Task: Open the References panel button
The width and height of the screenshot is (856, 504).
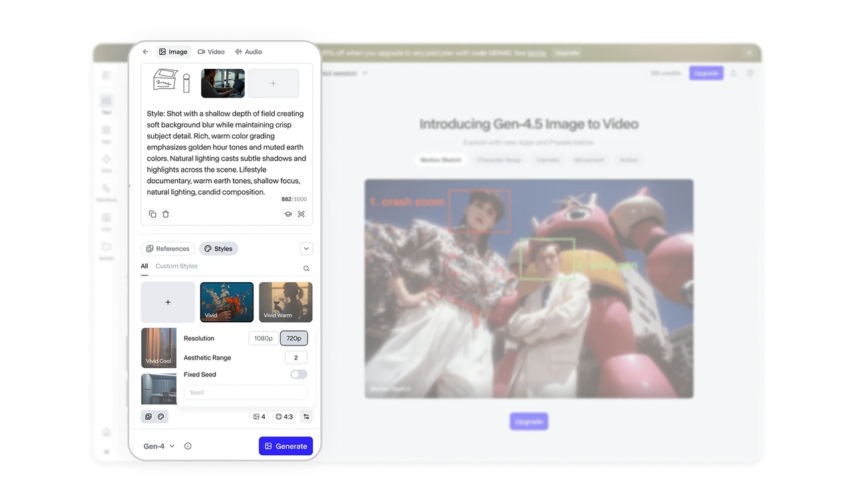Action: tap(168, 249)
